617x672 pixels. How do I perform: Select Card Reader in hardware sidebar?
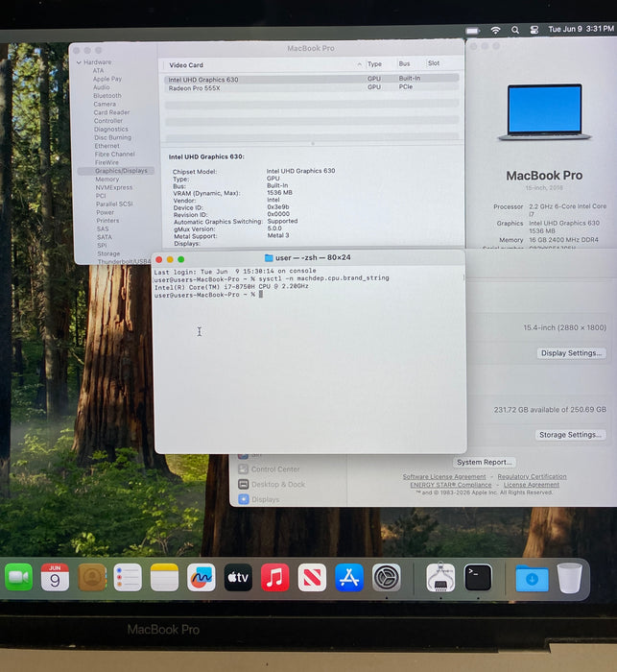pyautogui.click(x=111, y=112)
